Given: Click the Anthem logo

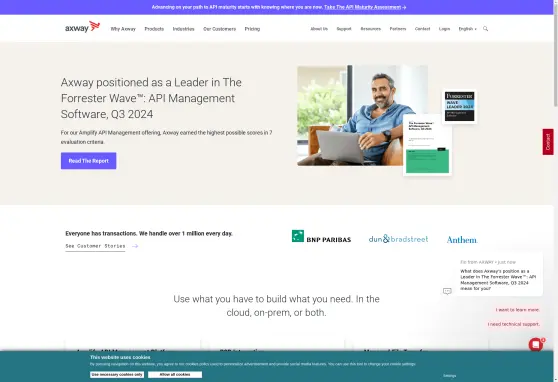Looking at the screenshot, I should [x=462, y=240].
